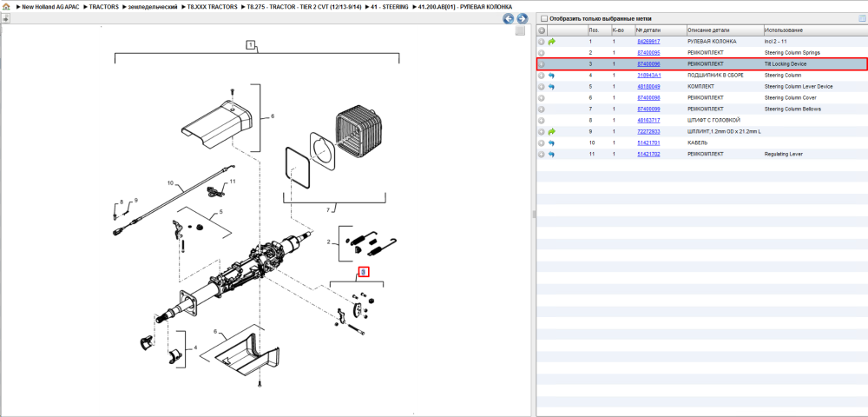This screenshot has height=417, width=868.
Task: Select the 'Regulating Lever' usage text
Action: click(x=783, y=155)
